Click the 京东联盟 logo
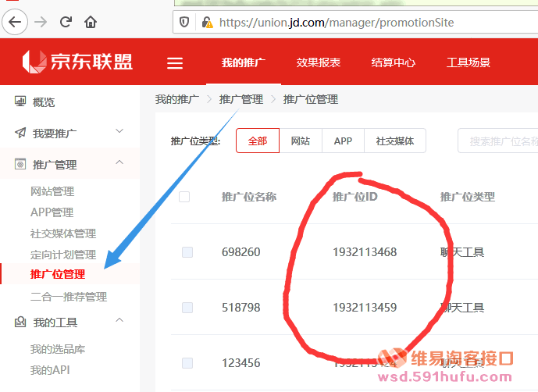Viewport: 538px width, 392px height. [77, 62]
